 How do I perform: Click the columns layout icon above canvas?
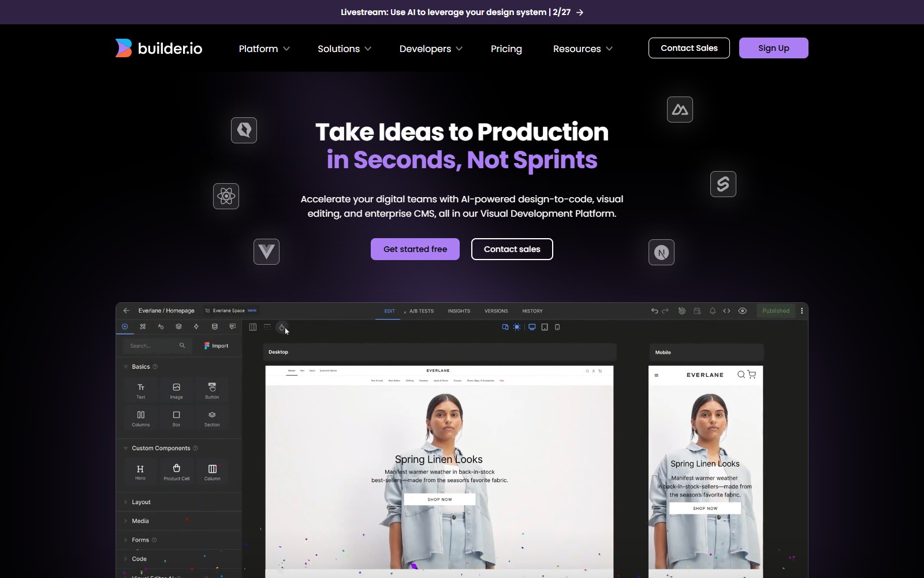tap(252, 327)
